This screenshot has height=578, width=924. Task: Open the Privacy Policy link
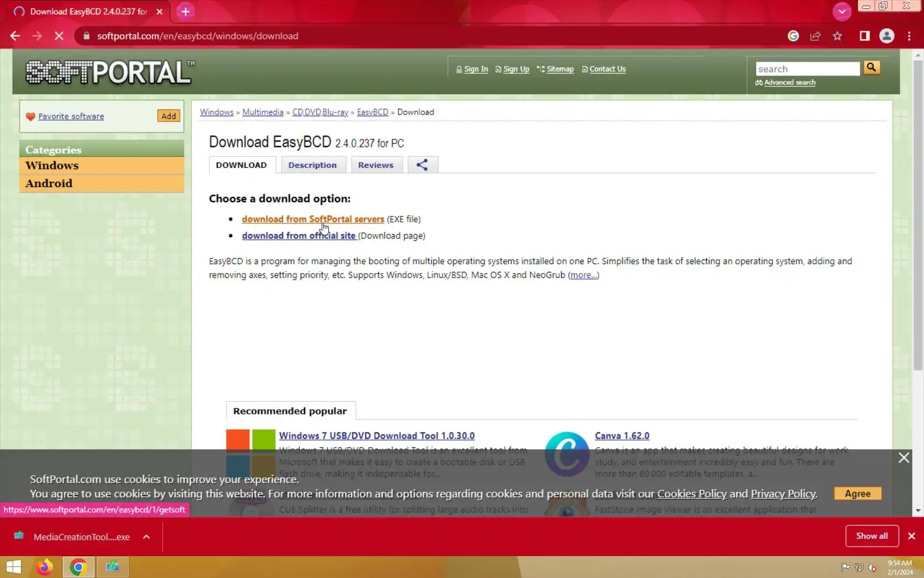pyautogui.click(x=783, y=494)
